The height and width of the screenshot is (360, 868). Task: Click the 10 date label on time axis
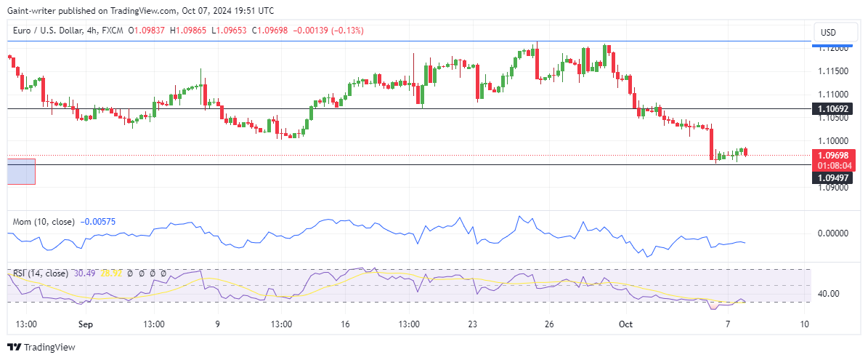point(804,324)
